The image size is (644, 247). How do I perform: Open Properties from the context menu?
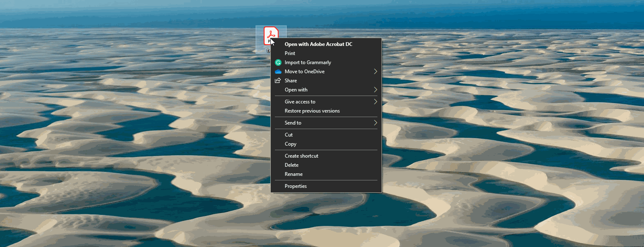tap(326, 186)
